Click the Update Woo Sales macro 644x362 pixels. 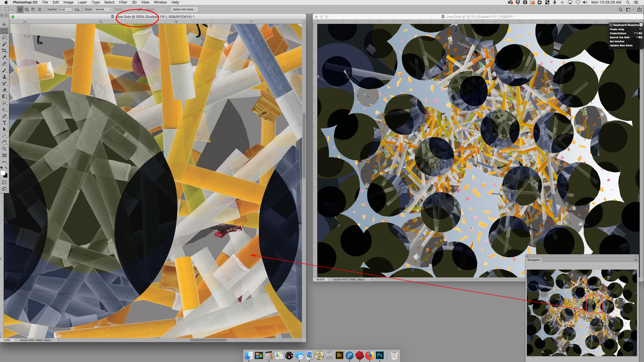[621, 45]
